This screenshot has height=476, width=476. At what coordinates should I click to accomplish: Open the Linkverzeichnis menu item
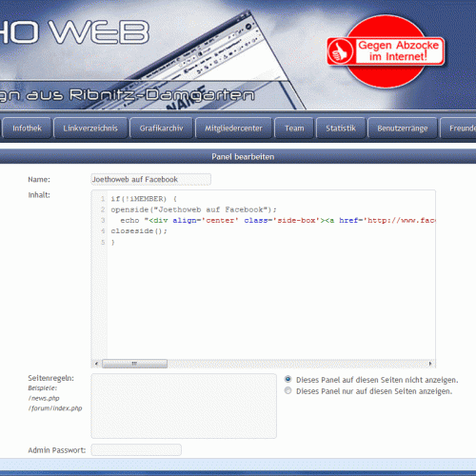click(x=90, y=129)
